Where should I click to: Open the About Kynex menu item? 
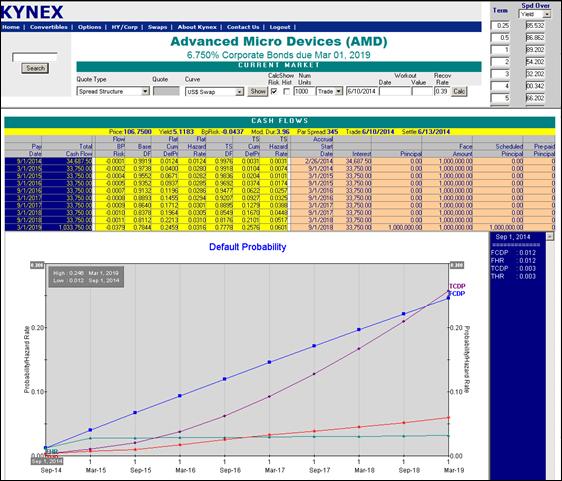click(197, 27)
